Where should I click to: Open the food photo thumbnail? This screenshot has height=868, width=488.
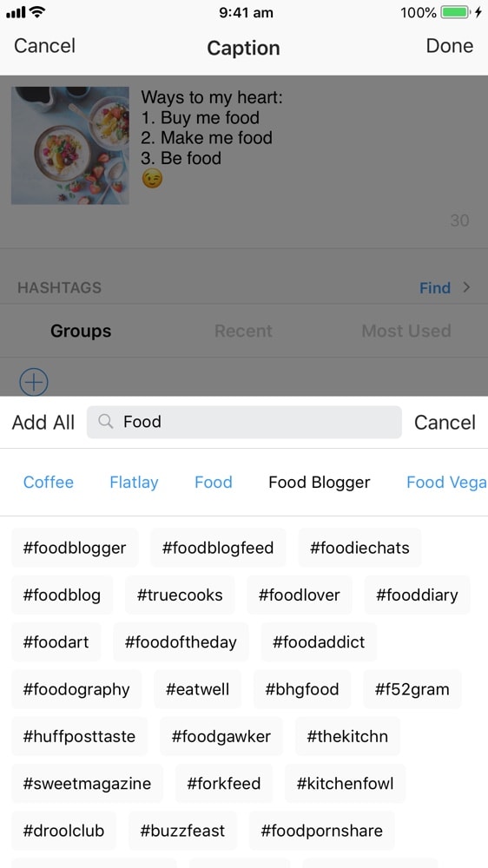70,146
